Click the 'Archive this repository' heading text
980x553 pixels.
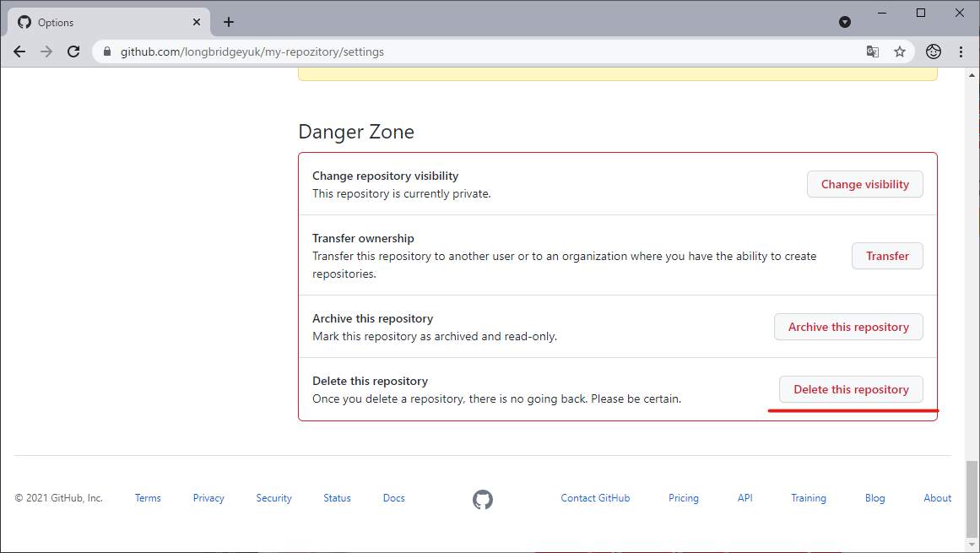pyautogui.click(x=372, y=318)
